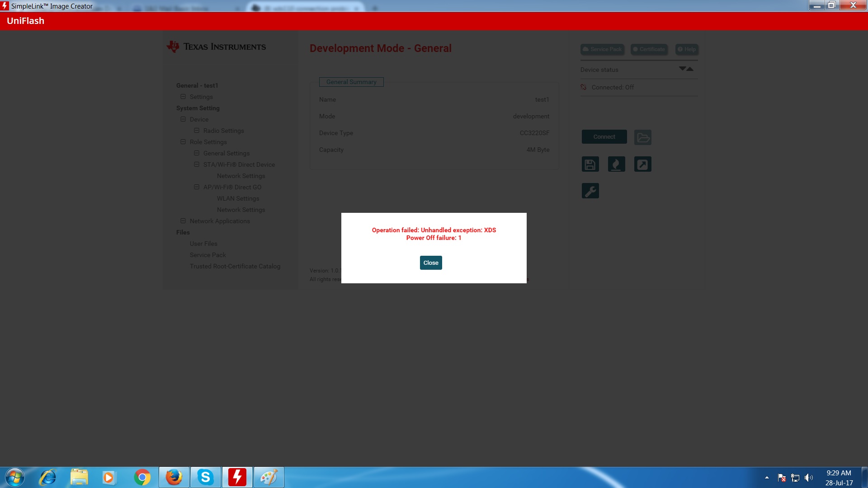Image resolution: width=868 pixels, height=488 pixels.
Task: Select Trusted Root-Certificate Catalog entry
Action: pos(235,266)
